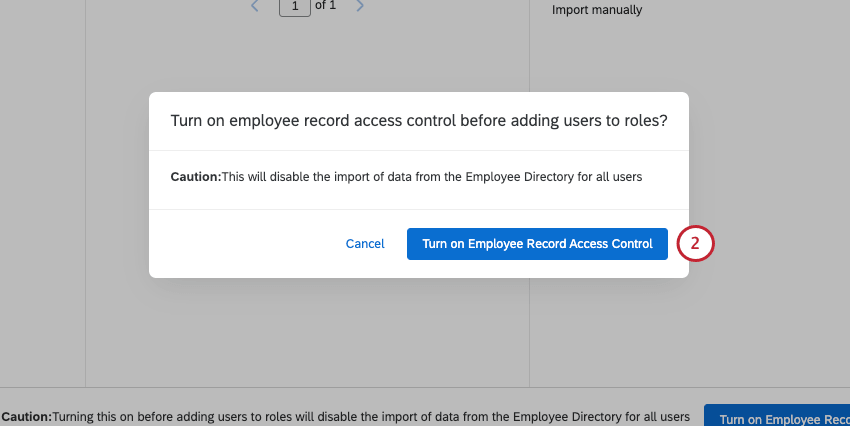Click the bold Caution label inside the dialog

coord(196,177)
